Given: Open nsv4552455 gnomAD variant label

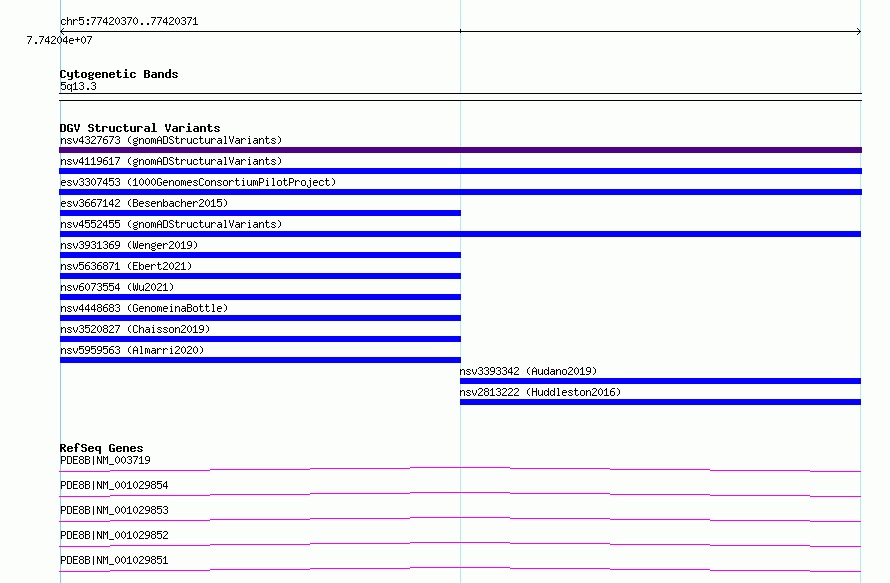Looking at the screenshot, I should (171, 224).
